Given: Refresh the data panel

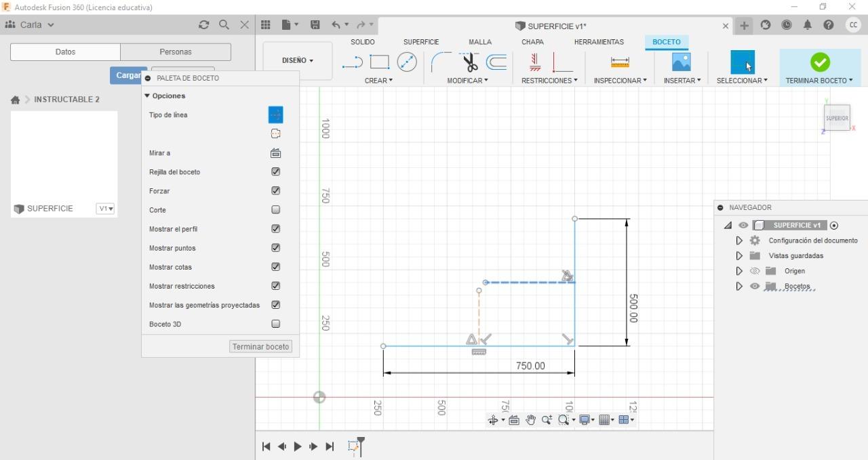Looking at the screenshot, I should pyautogui.click(x=203, y=24).
